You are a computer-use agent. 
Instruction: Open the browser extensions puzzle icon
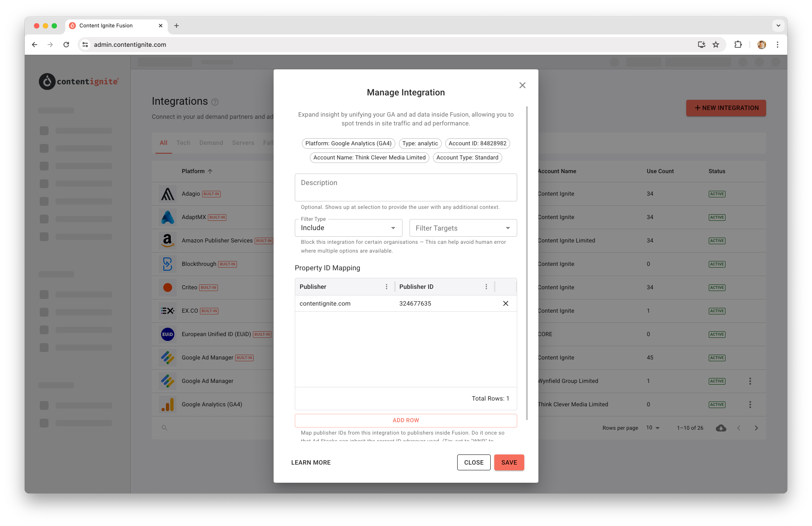click(738, 45)
